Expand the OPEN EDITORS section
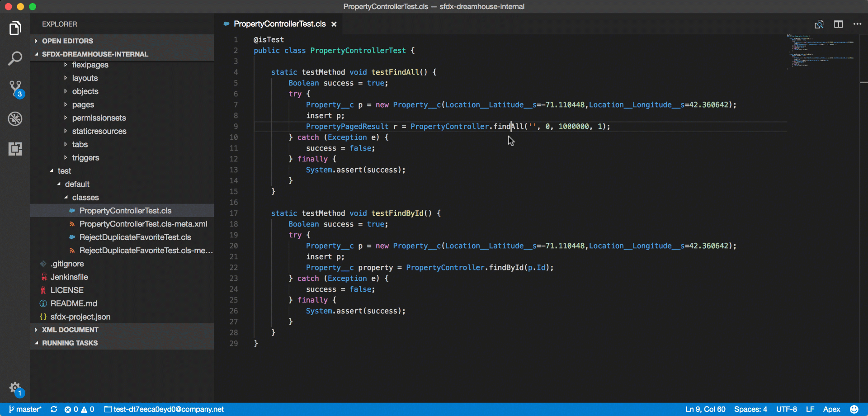Image resolution: width=868 pixels, height=416 pixels. click(x=67, y=41)
